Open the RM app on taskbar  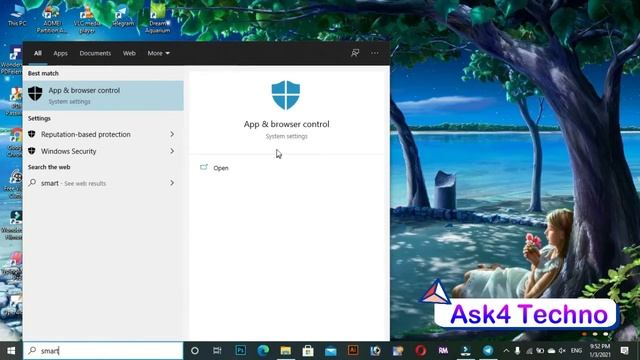[443, 350]
